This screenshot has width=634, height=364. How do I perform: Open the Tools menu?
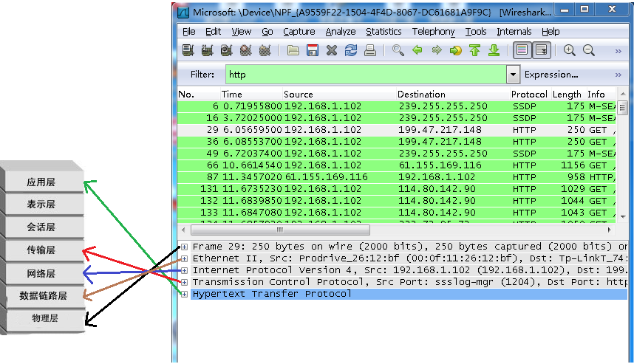pos(476,32)
